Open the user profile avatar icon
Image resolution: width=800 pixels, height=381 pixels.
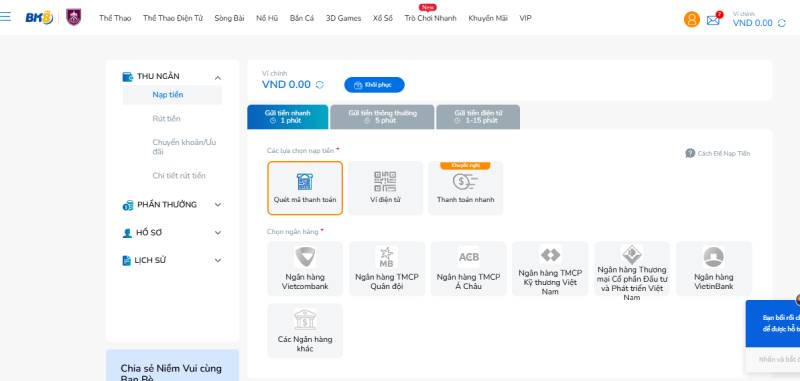pyautogui.click(x=692, y=19)
